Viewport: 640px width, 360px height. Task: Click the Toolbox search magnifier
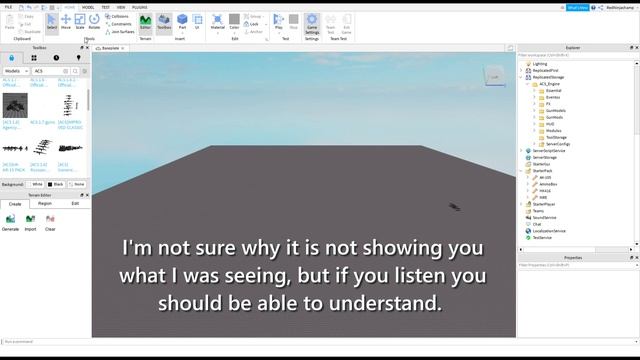click(x=75, y=71)
